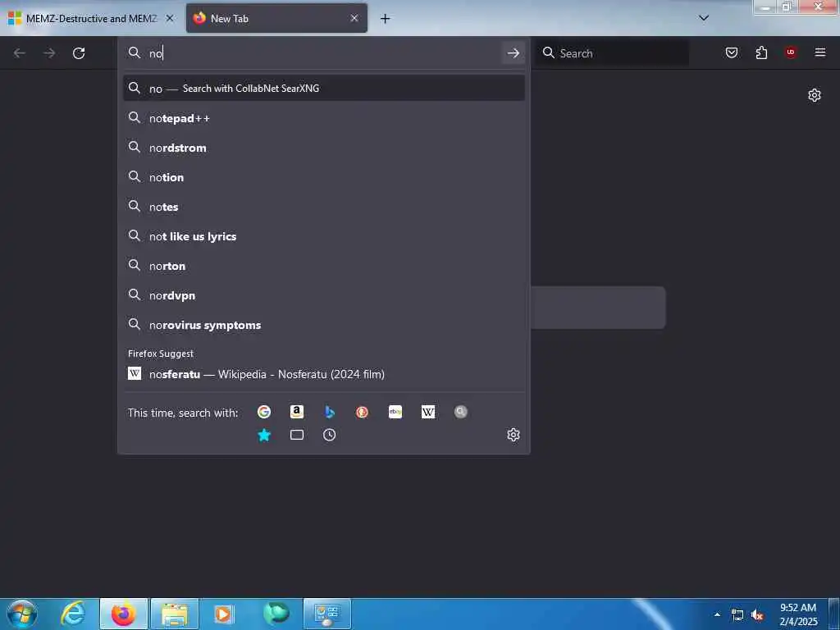Screen dimensions: 840x630
Task: Search this time with Bing
Action: coord(330,412)
